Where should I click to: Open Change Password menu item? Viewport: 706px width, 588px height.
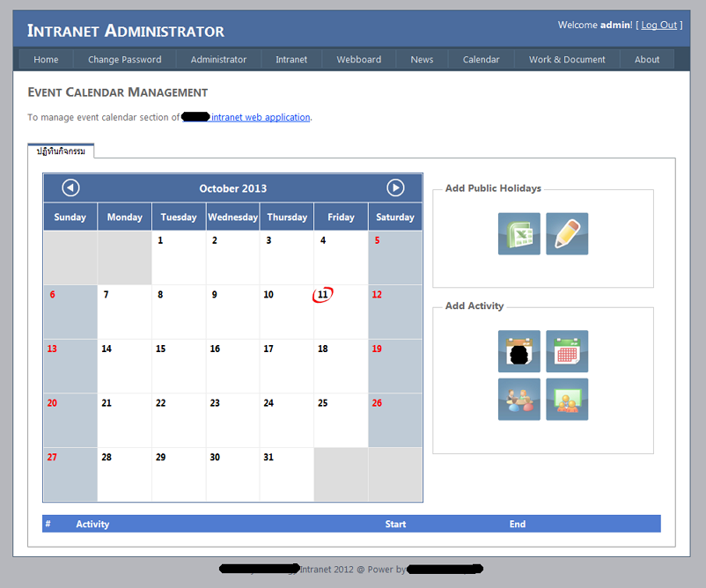point(125,60)
